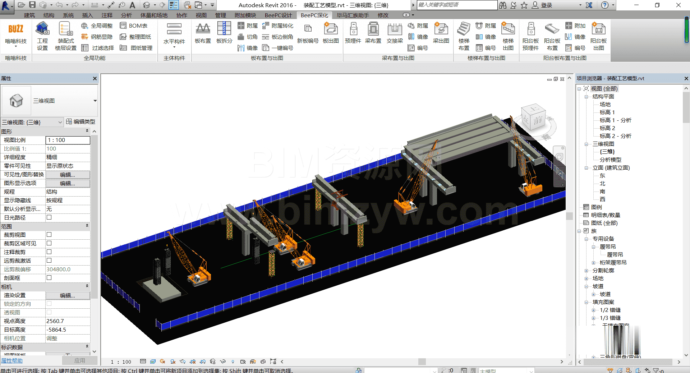Click 编辑 button for 可见性/图形替换
Image resolution: width=690 pixels, height=373 pixels.
tap(67, 175)
